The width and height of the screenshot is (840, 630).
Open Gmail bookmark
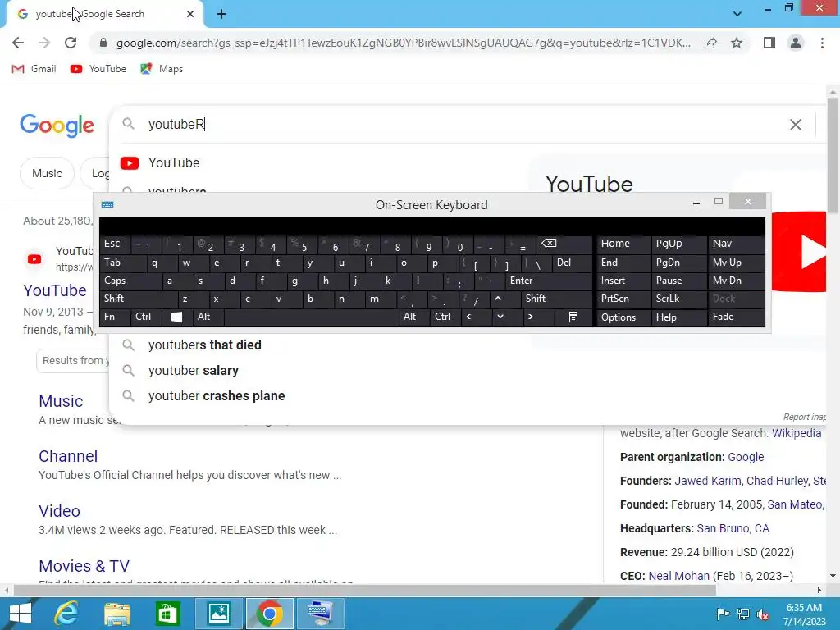tap(34, 69)
